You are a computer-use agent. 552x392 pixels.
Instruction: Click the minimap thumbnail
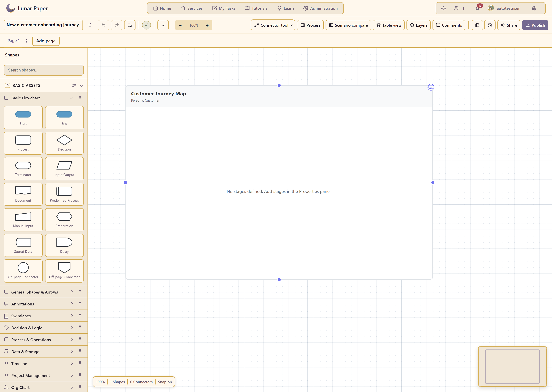click(512, 366)
